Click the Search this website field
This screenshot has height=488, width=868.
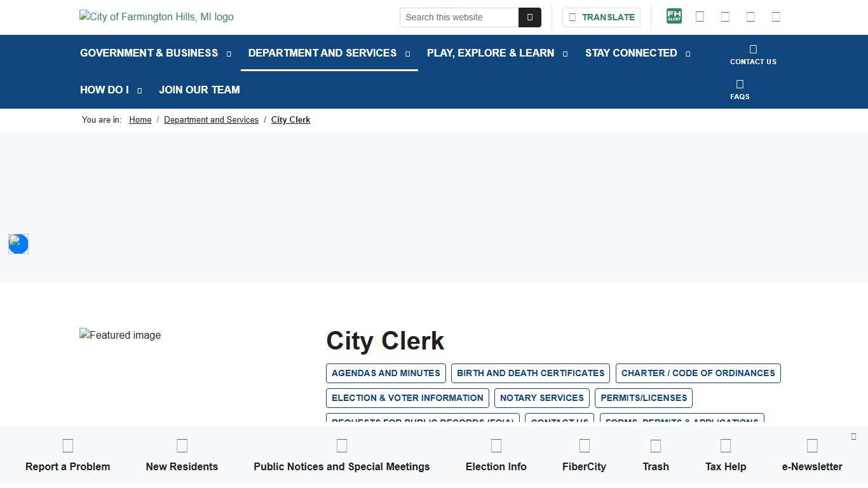[459, 17]
